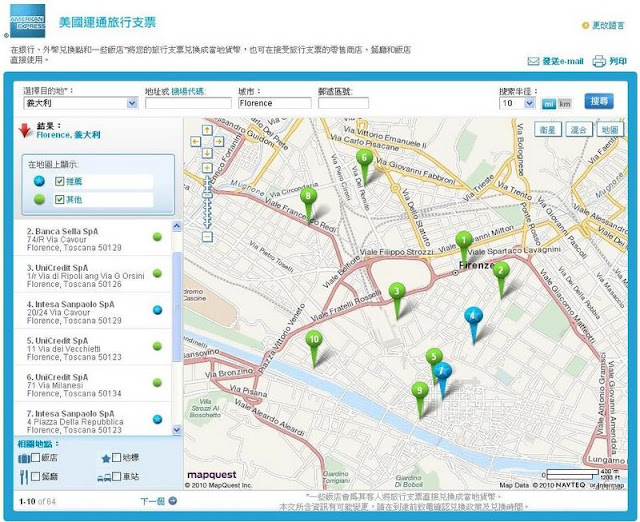Uncheck the 推薦 recommended locations checkbox
This screenshot has width=640, height=522.
[x=60, y=181]
